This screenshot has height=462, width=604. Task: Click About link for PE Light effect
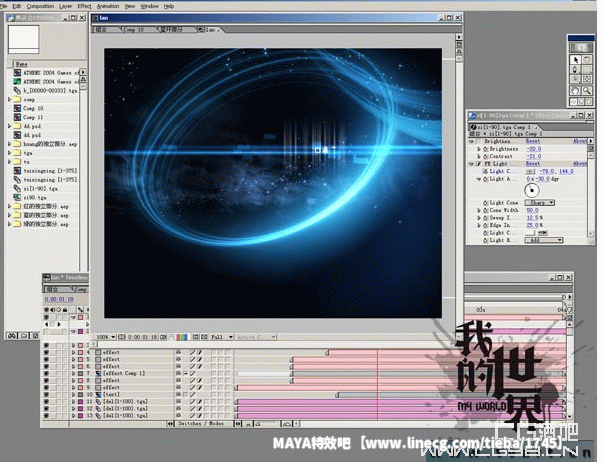click(x=580, y=164)
